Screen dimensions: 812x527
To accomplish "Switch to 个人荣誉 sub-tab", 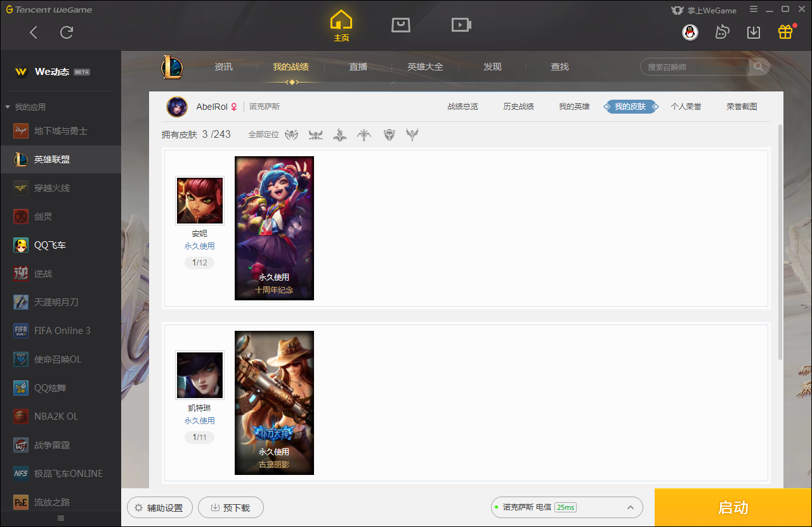I will [686, 107].
